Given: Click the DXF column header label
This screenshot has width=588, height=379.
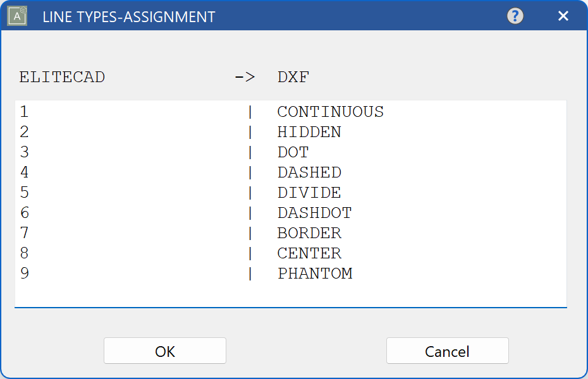Looking at the screenshot, I should coord(293,76).
